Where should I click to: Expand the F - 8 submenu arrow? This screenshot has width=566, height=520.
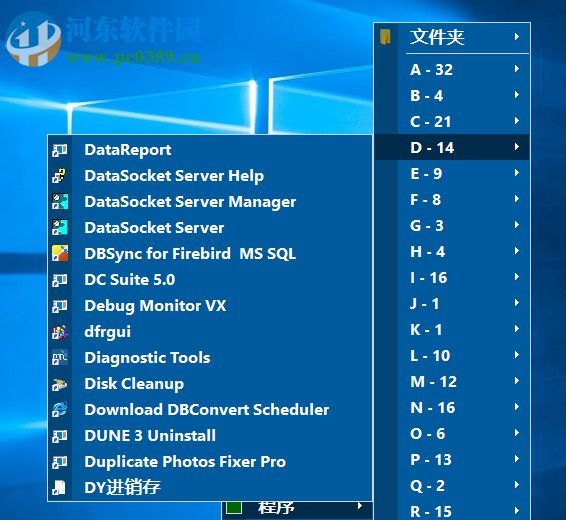(x=517, y=199)
